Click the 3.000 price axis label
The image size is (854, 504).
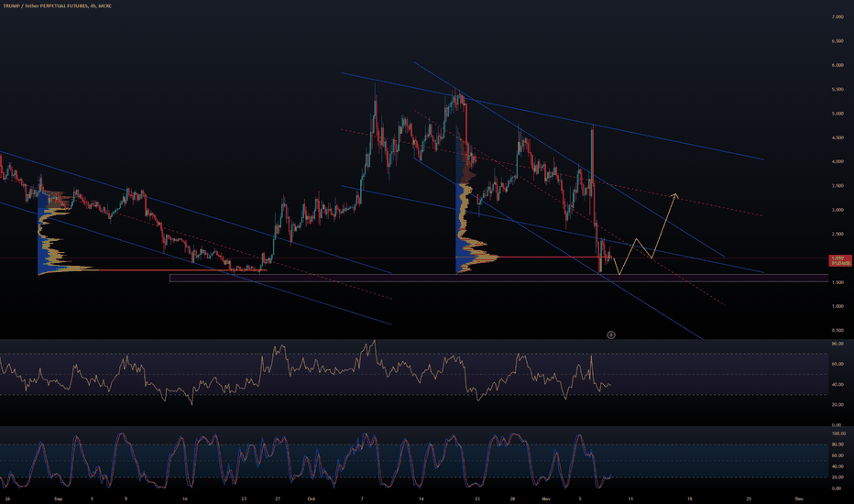pyautogui.click(x=838, y=210)
